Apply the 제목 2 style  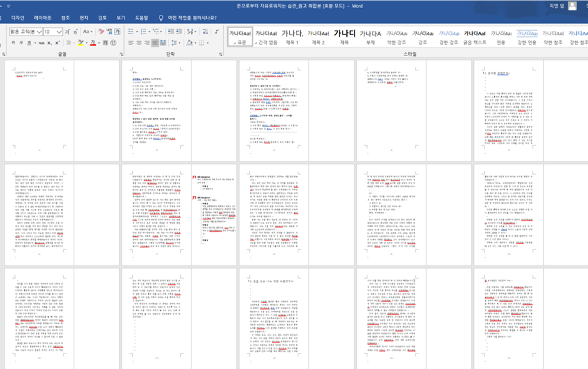click(318, 37)
